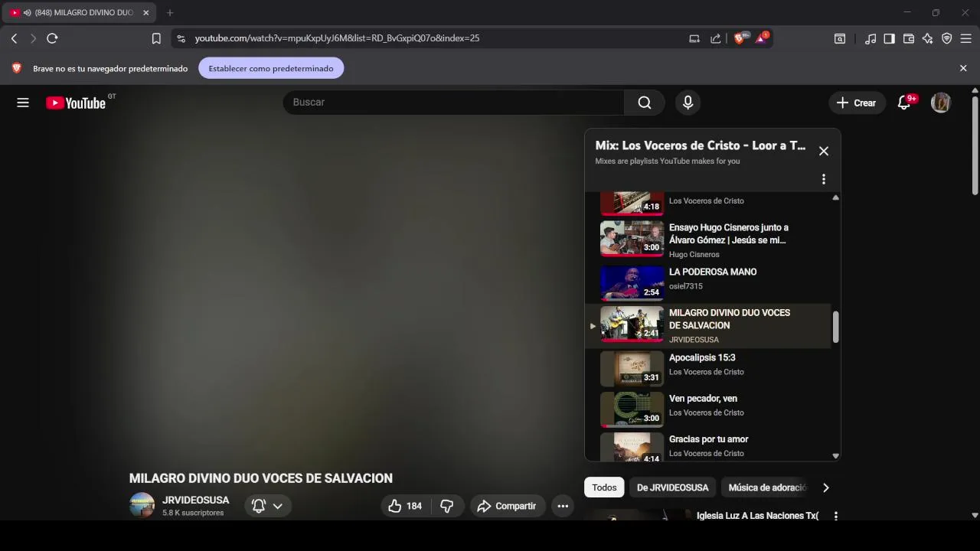
Task: Select the De JRVIDEOSUSA chip
Action: click(672, 487)
